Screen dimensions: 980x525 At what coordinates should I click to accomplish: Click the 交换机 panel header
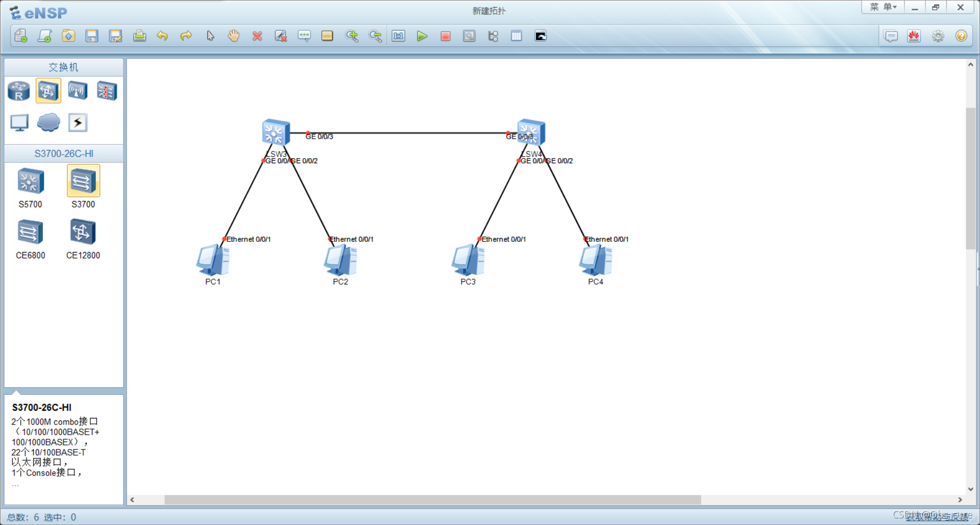point(64,67)
